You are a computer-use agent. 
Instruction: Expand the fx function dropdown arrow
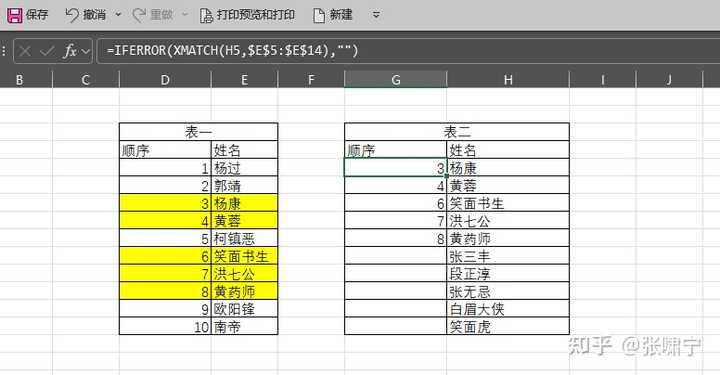(x=85, y=51)
